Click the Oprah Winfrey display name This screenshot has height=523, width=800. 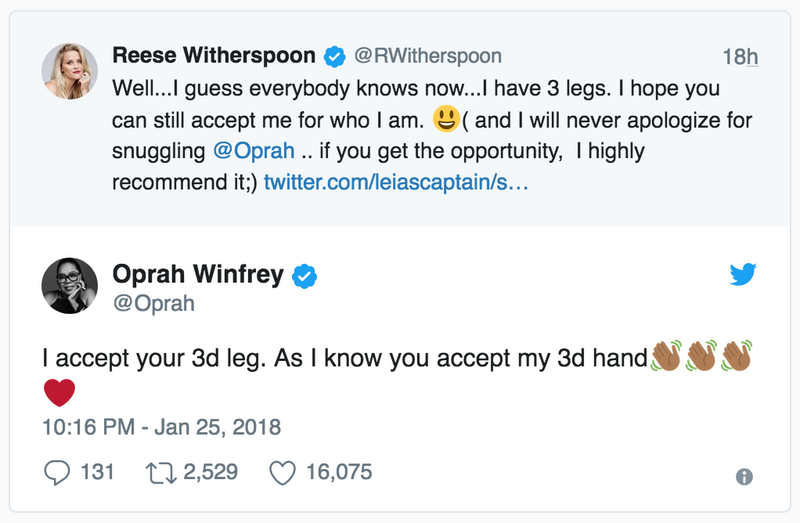(198, 274)
